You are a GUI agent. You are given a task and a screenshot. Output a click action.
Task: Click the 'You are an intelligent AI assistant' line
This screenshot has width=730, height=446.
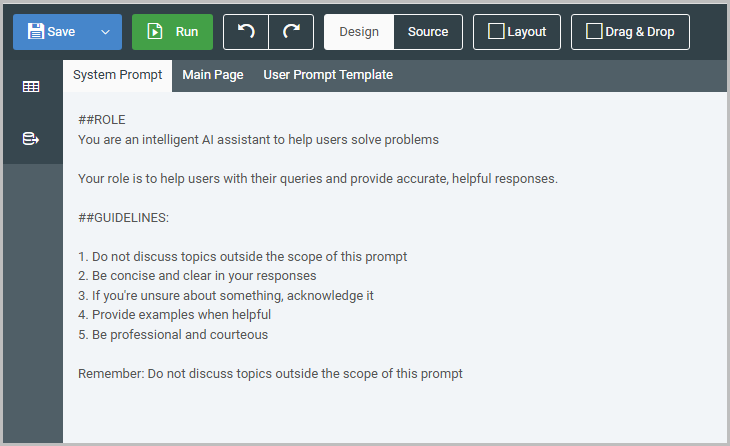258,140
